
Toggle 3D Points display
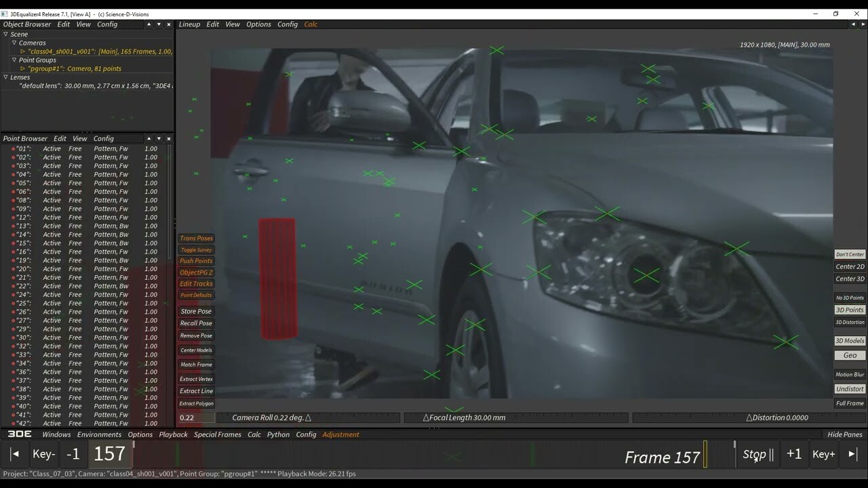(x=849, y=310)
